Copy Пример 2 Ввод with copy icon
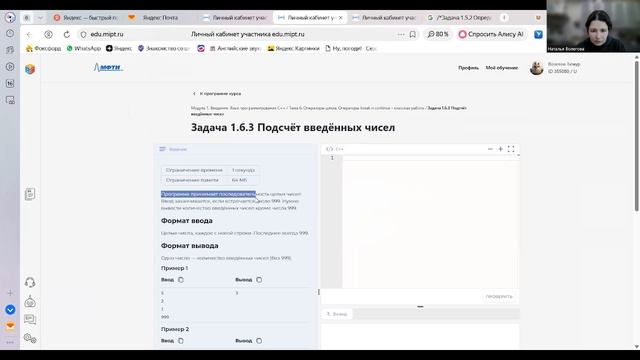This screenshot has width=640, height=360. (181, 341)
